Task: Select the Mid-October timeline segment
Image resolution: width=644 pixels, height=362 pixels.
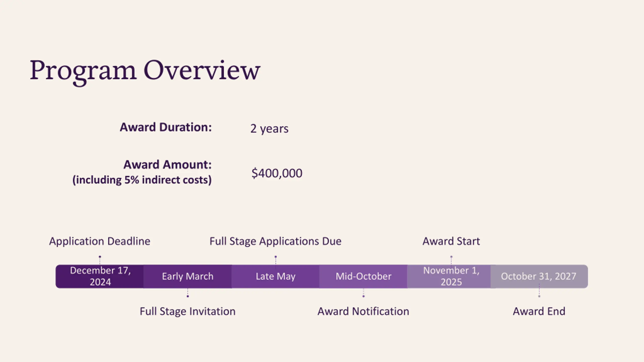Action: [x=363, y=276]
